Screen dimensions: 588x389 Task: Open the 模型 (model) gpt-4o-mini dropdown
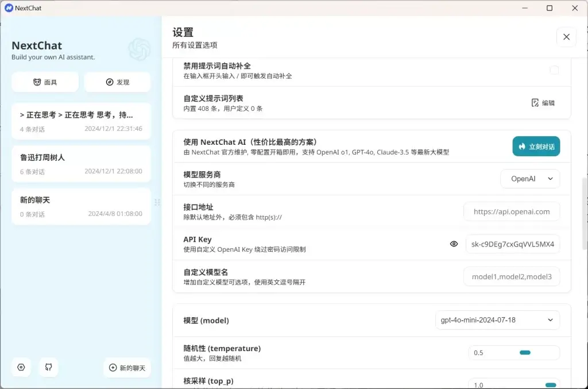click(497, 320)
